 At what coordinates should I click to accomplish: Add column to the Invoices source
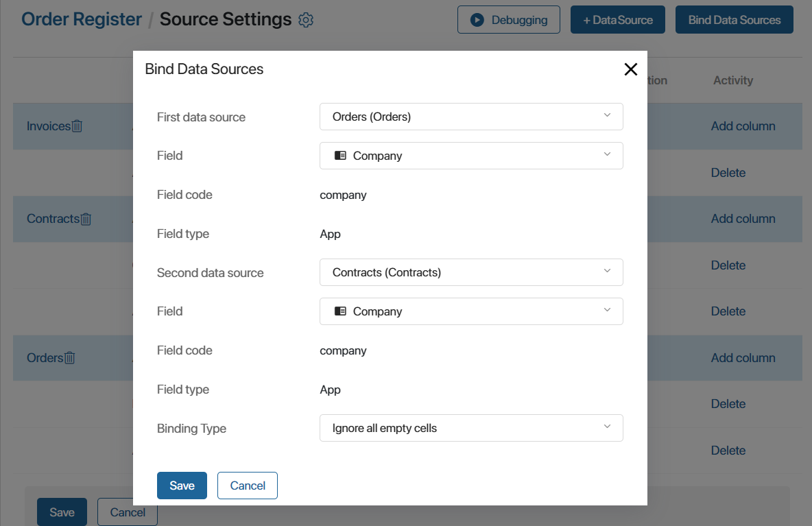(x=743, y=126)
